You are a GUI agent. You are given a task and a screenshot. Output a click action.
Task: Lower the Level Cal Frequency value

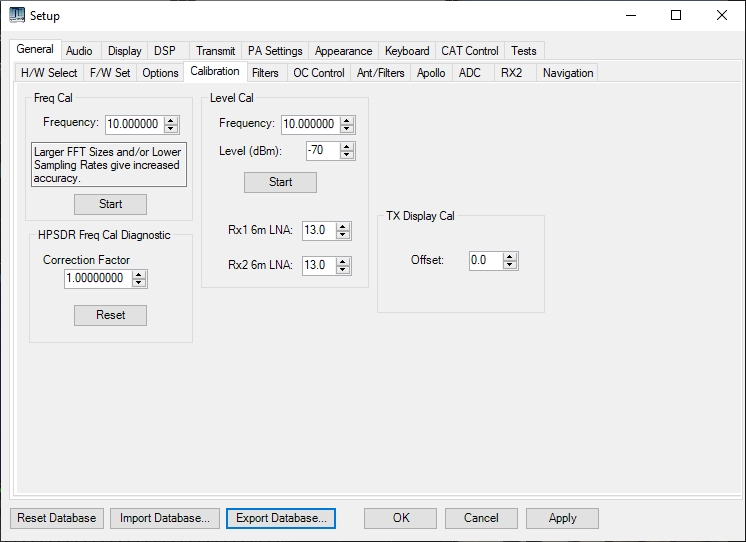(347, 129)
